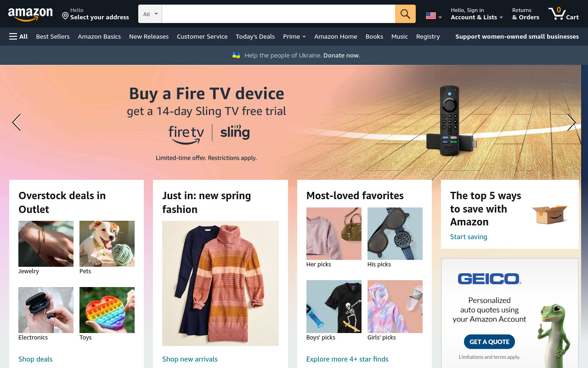Click inside the search text field

[278, 14]
